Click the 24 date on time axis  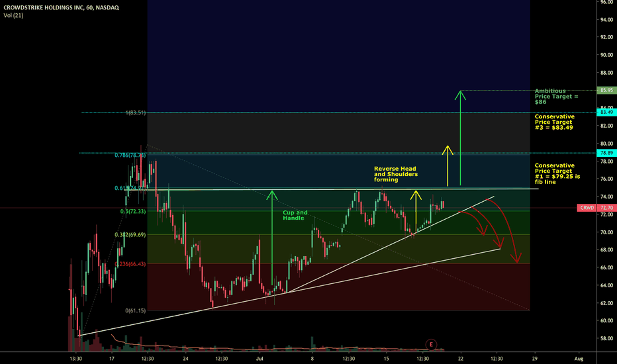pyautogui.click(x=186, y=359)
